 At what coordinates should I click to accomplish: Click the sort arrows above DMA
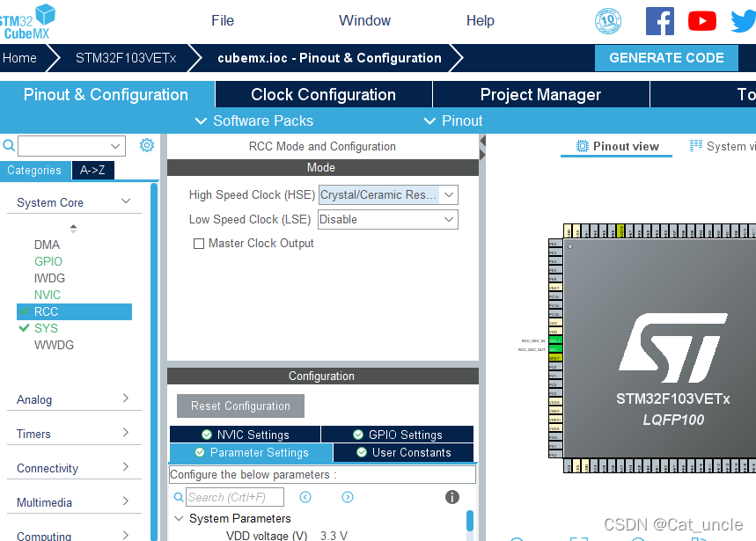tap(73, 229)
